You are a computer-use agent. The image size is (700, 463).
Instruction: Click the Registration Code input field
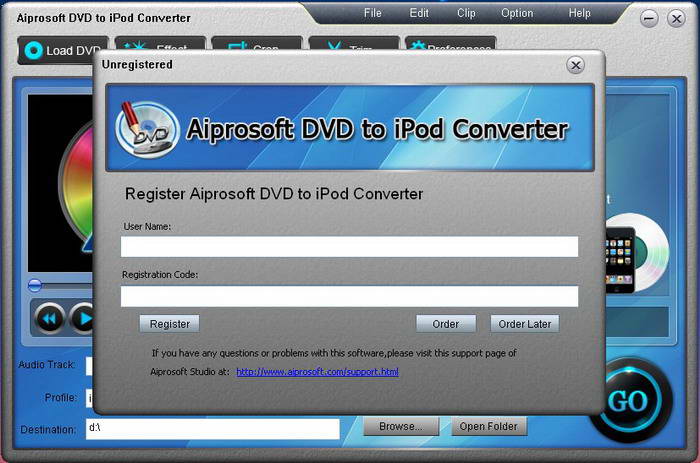[349, 296]
